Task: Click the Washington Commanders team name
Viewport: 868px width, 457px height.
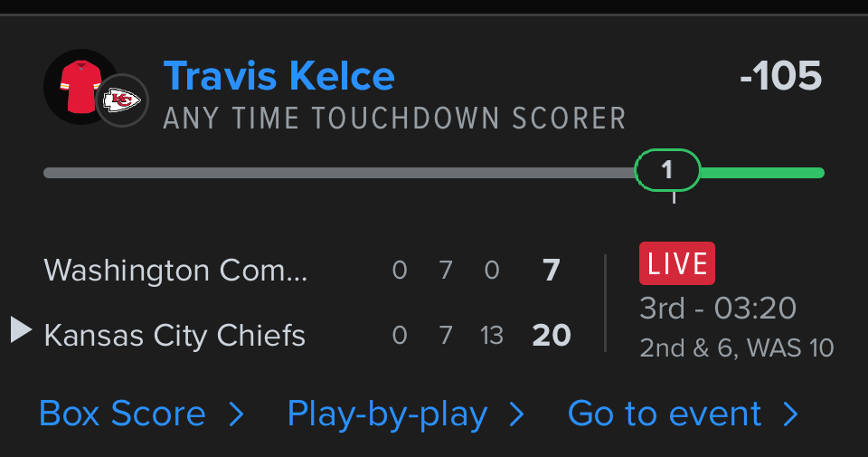Action: pyautogui.click(x=175, y=271)
